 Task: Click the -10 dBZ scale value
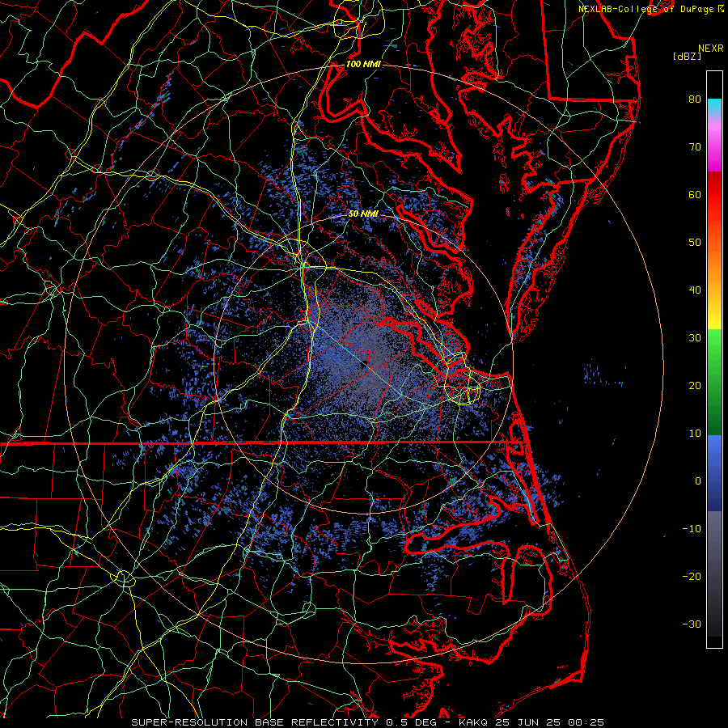click(x=692, y=529)
